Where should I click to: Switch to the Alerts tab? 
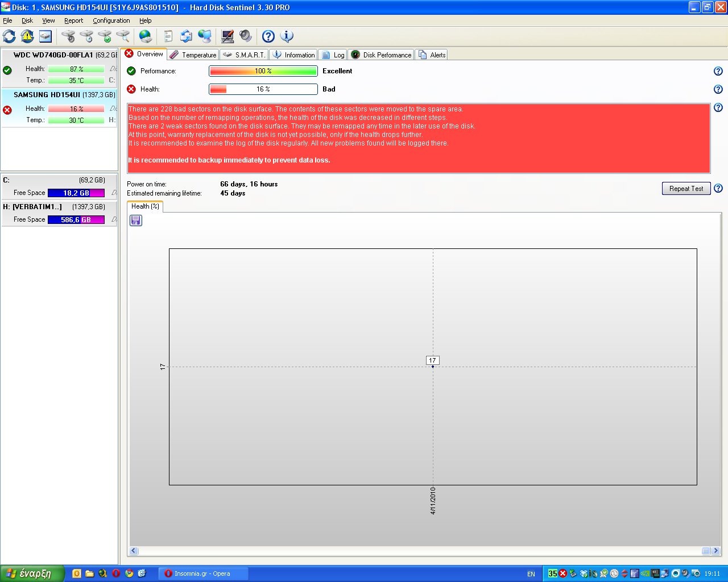coord(432,55)
